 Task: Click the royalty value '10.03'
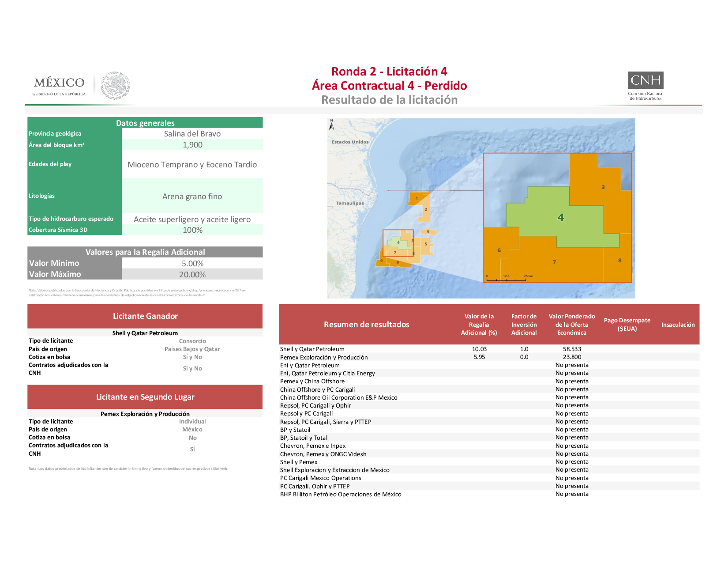(x=479, y=349)
